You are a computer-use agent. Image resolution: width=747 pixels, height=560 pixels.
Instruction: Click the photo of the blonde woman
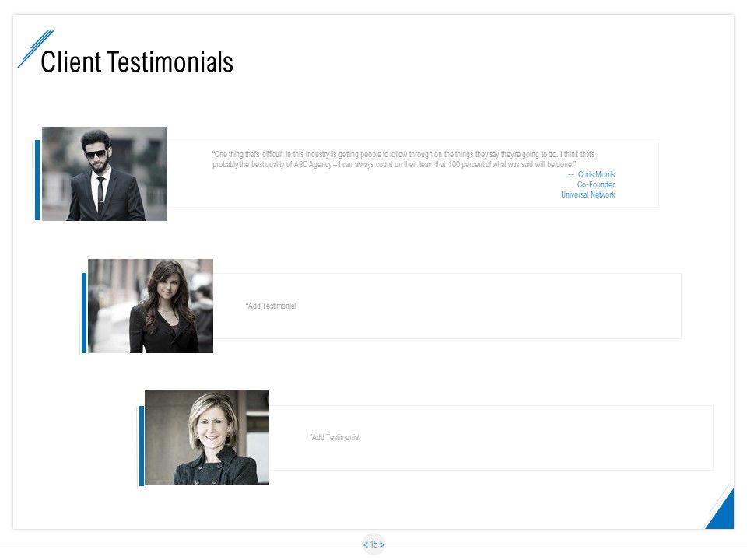coord(207,437)
